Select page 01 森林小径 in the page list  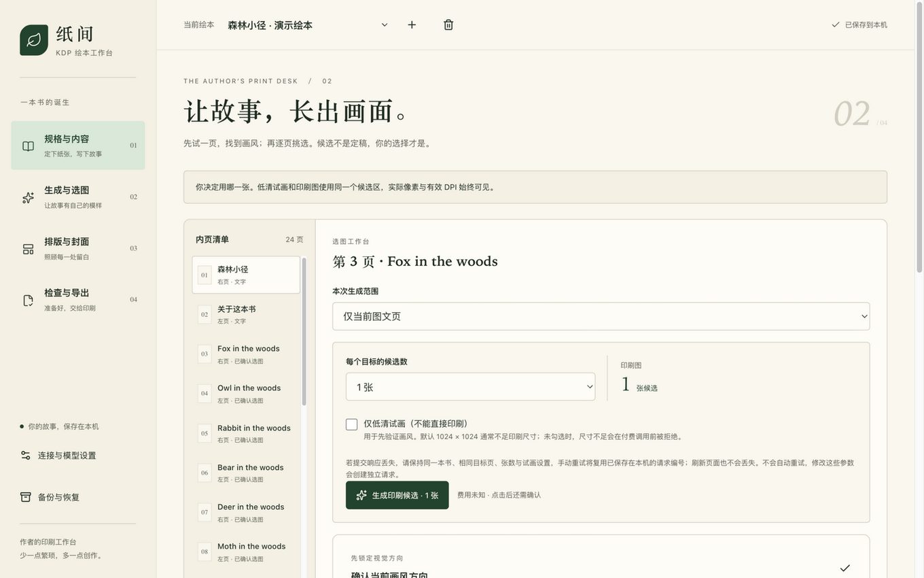(246, 275)
